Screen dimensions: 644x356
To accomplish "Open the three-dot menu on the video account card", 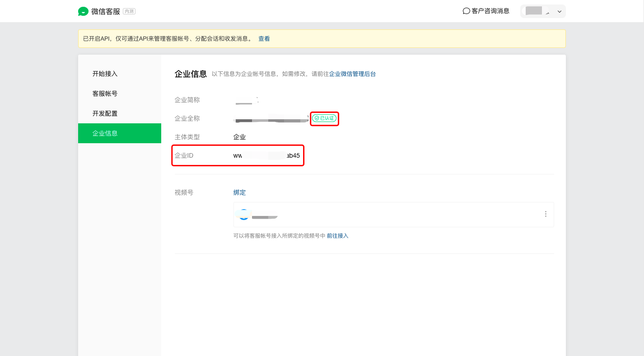I will click(545, 214).
